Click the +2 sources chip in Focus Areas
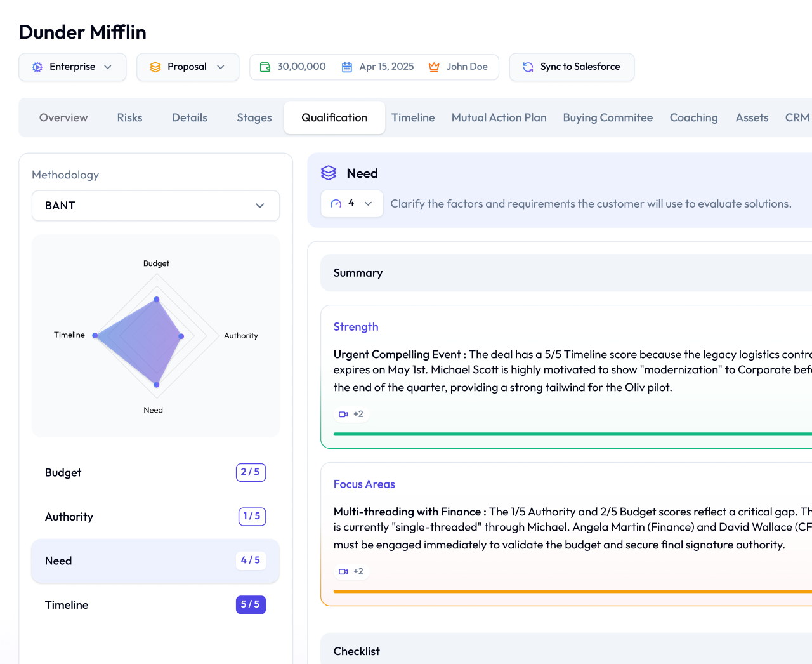Image resolution: width=812 pixels, height=664 pixels. tap(351, 571)
